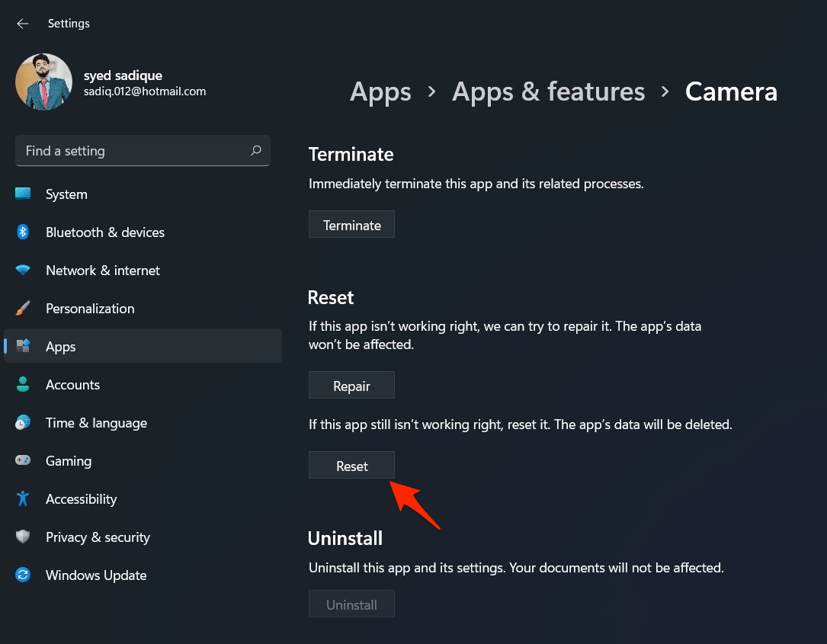Click the System monitor icon
The image size is (827, 644).
pos(23,194)
